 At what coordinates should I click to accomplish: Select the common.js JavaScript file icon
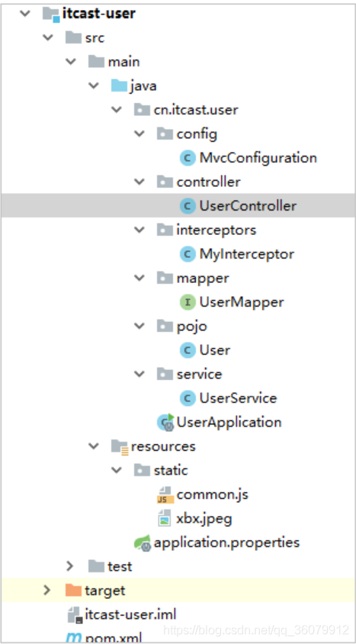coord(165,494)
